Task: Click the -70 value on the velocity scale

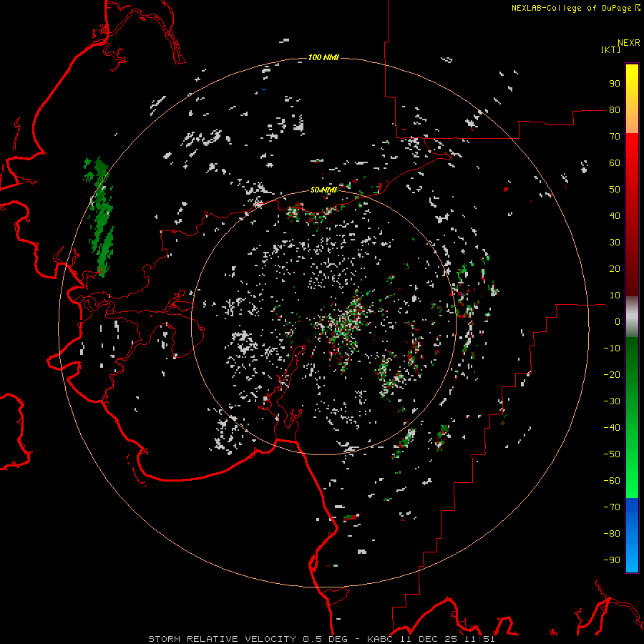Action: coord(612,507)
